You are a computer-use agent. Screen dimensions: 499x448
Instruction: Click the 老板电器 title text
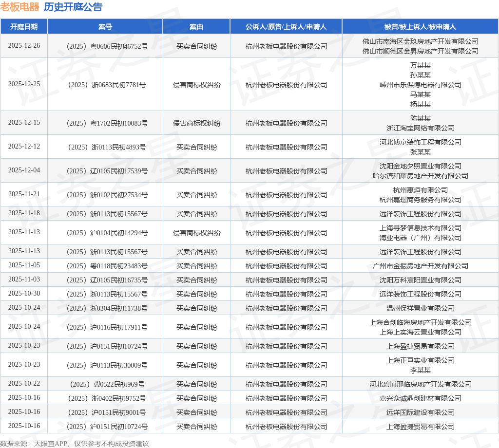[19, 7]
